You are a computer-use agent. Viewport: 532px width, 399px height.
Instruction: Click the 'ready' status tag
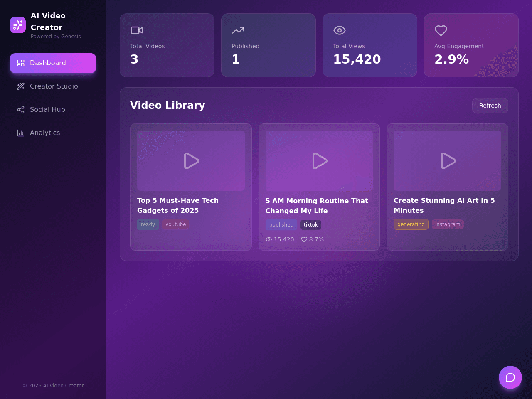point(148,224)
